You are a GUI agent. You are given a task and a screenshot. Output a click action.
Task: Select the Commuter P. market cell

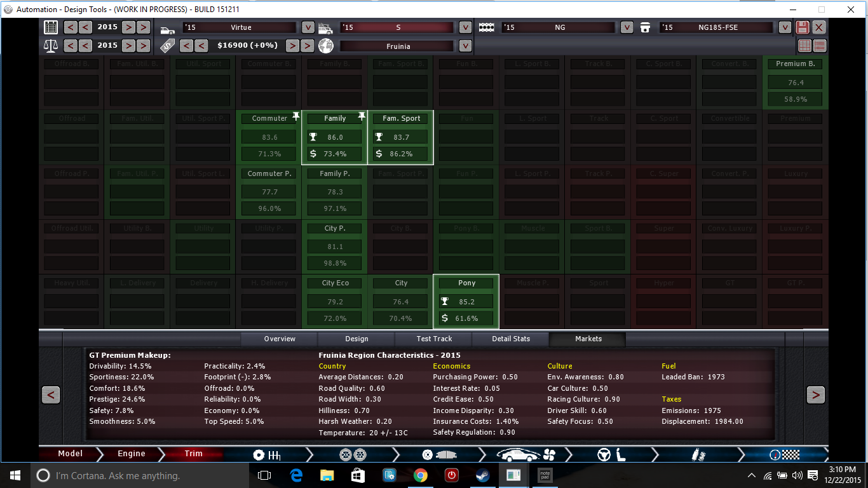tap(269, 191)
